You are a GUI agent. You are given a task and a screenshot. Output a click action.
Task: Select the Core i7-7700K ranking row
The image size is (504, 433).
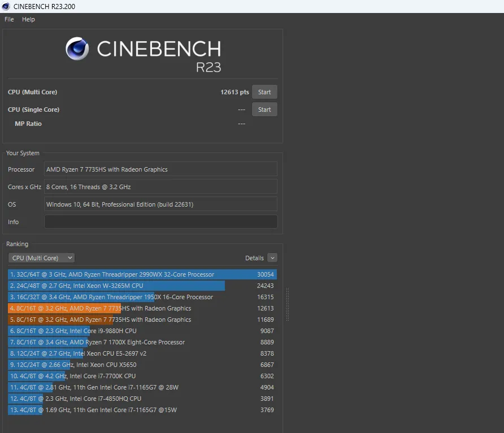142,376
